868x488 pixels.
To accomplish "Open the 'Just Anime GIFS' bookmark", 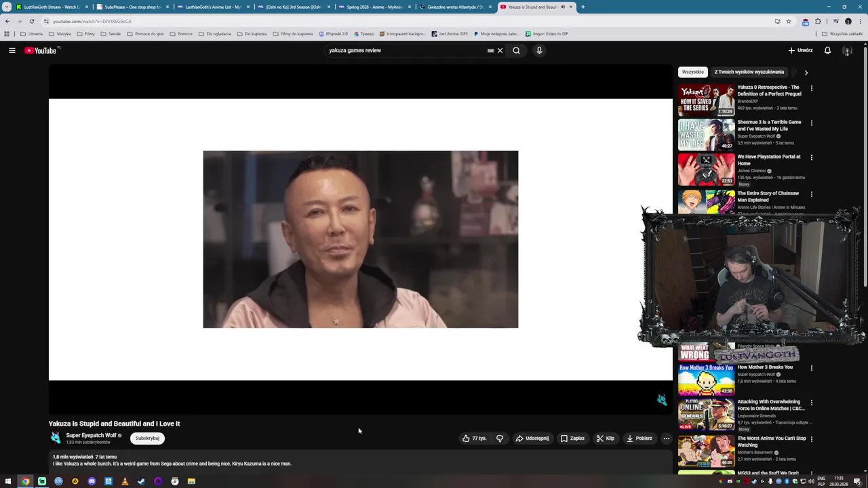I will pos(449,34).
